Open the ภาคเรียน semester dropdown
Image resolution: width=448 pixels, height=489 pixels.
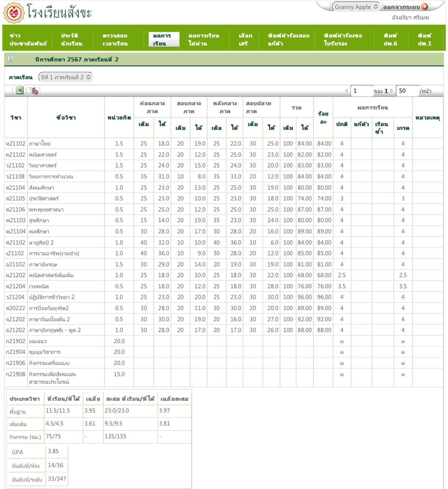65,77
